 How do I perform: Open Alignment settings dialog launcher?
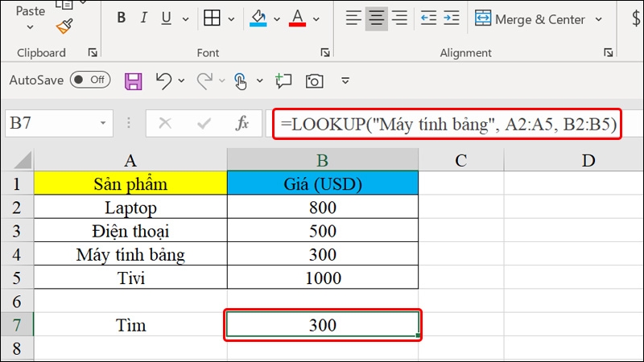(609, 52)
